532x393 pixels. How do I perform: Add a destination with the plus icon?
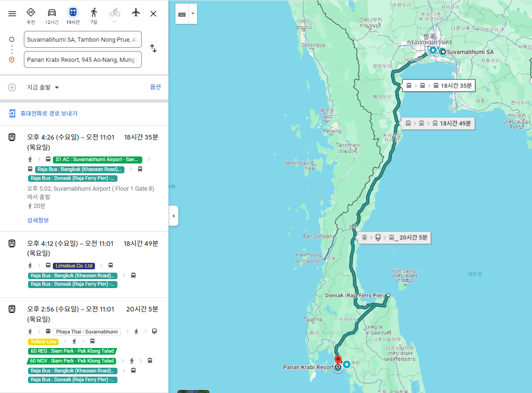tap(12, 87)
